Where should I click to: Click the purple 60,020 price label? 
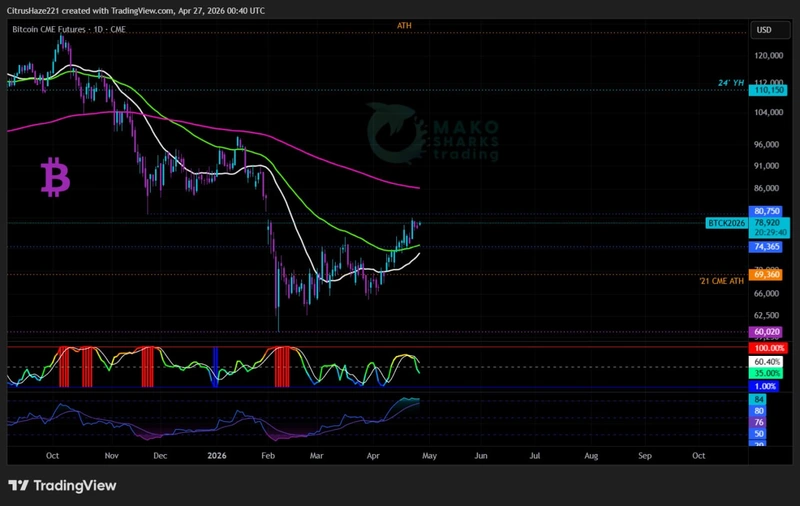[x=767, y=331]
